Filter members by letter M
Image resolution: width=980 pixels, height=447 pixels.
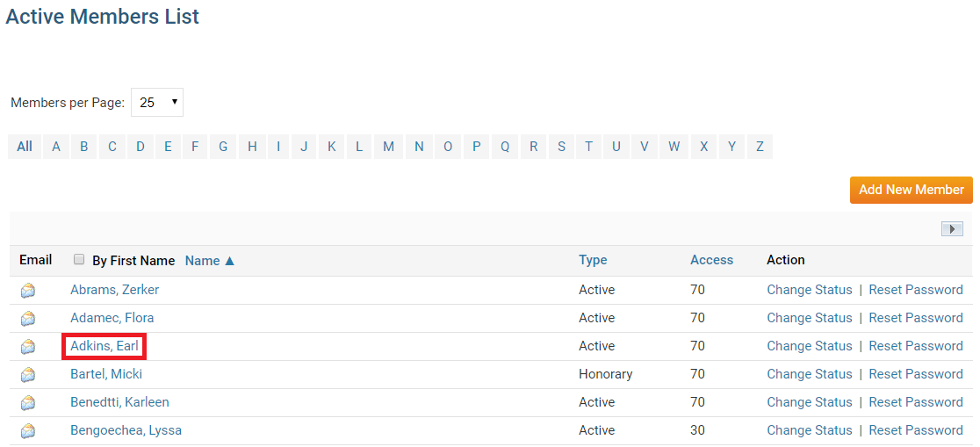(388, 147)
